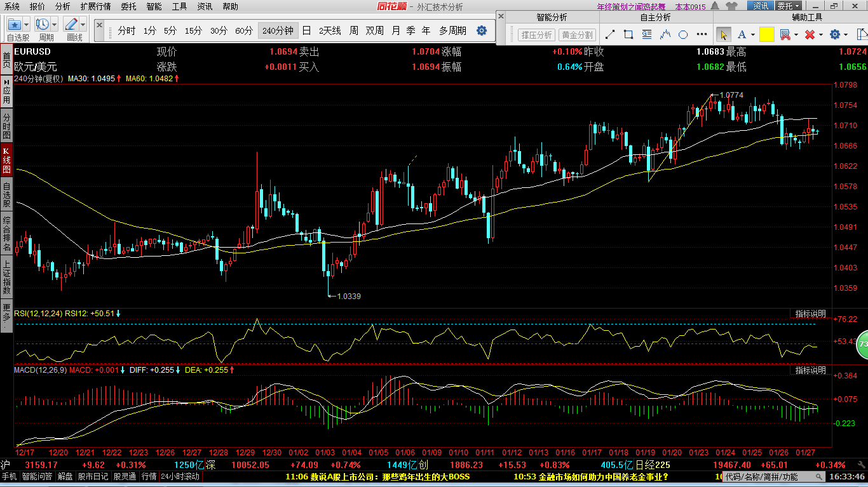Open the 委托 dropdown in title bar
The width and height of the screenshot is (868, 487).
point(789,6)
